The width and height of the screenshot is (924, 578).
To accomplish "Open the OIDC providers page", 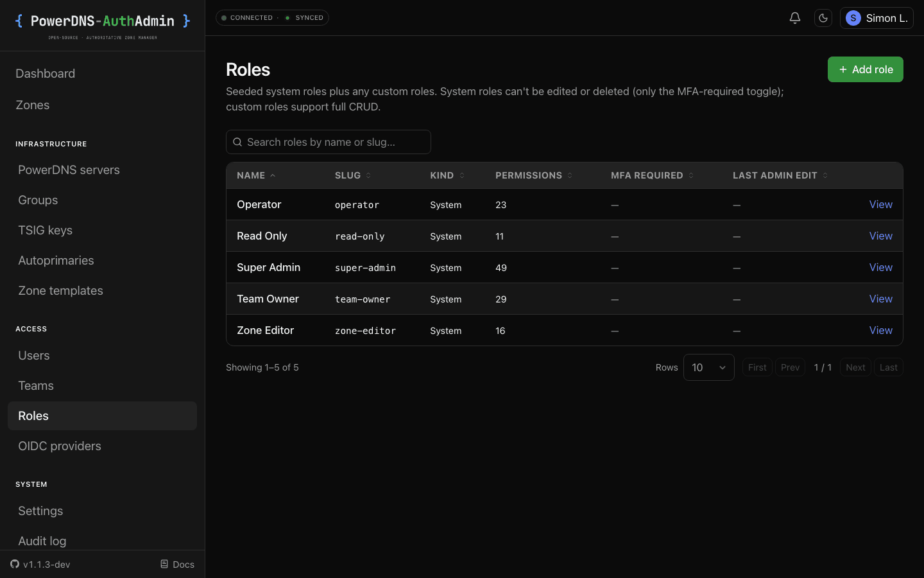I will coord(103,446).
